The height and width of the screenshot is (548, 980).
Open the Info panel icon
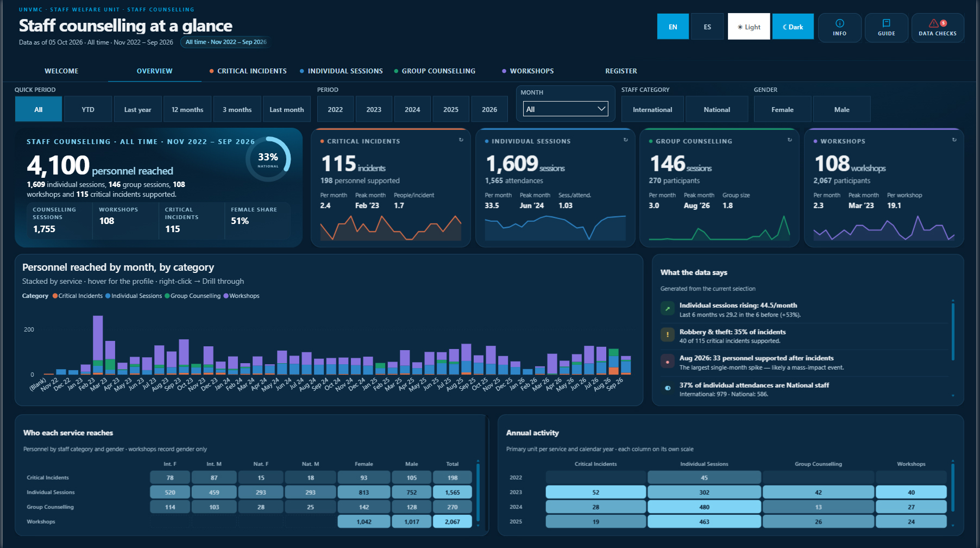tap(839, 23)
